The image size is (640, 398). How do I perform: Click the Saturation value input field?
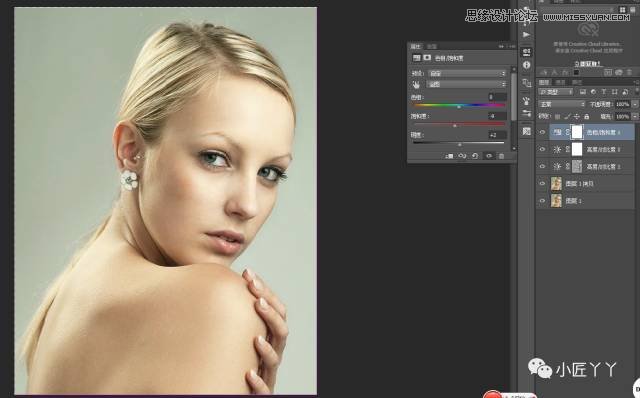pos(498,116)
